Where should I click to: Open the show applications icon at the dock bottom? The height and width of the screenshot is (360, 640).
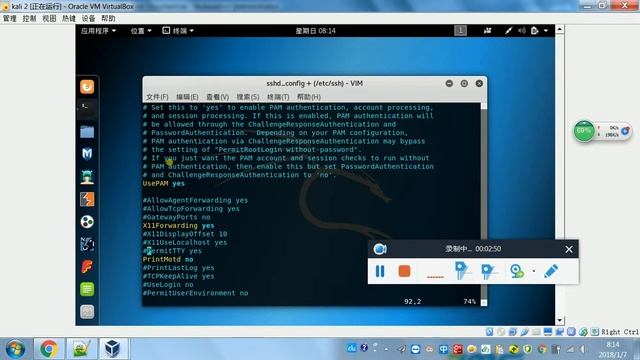87,312
